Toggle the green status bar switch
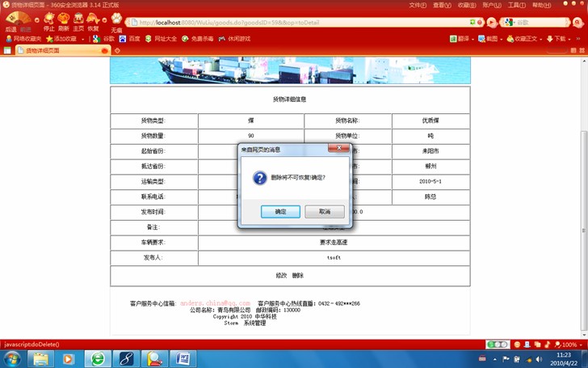 [x=498, y=345]
